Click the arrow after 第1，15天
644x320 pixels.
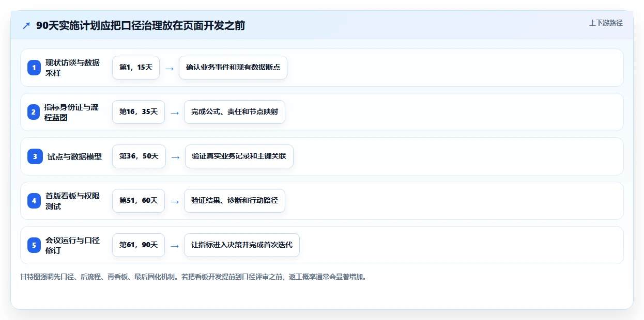170,68
